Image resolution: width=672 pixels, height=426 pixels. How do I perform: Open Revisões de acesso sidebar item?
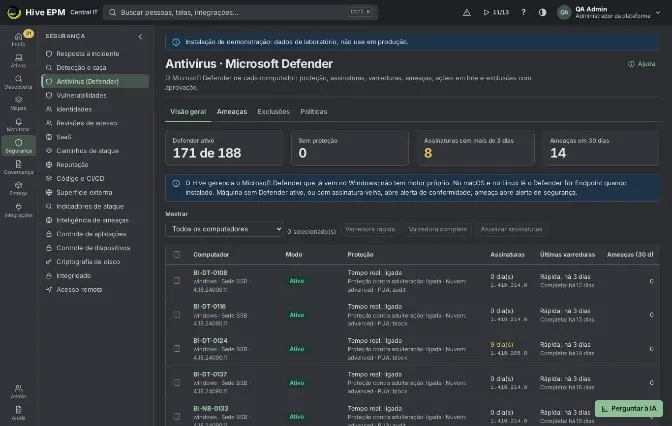95,123
